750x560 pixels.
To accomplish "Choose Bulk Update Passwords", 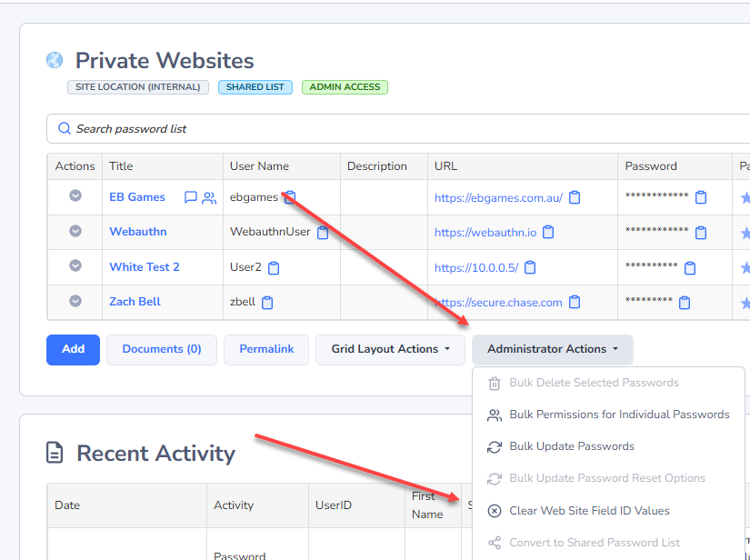I will point(608,446).
